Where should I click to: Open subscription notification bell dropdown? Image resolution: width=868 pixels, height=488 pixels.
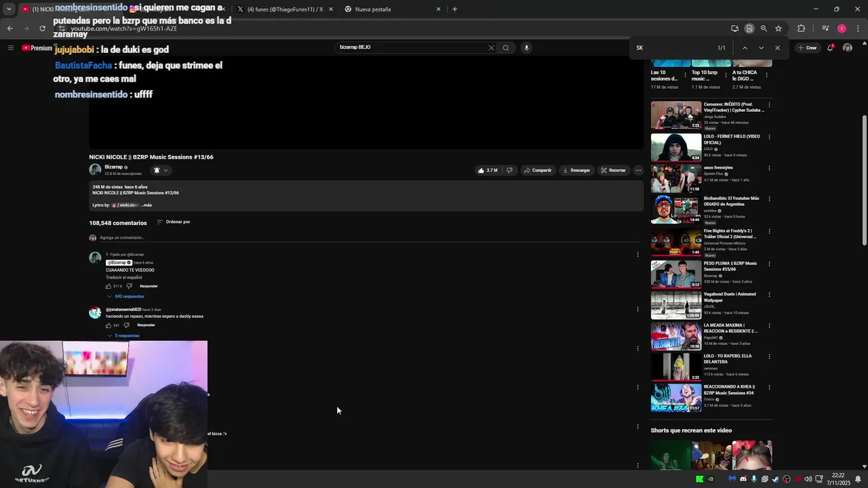click(161, 171)
